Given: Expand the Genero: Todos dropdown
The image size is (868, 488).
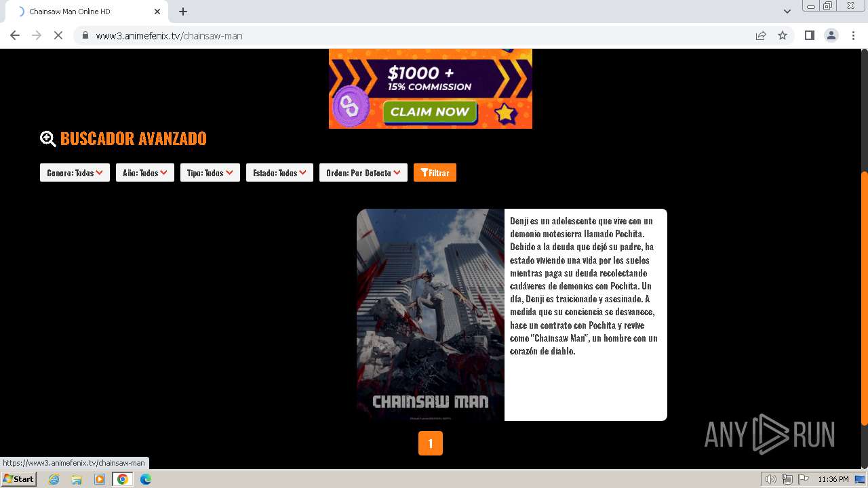Looking at the screenshot, I should point(75,173).
